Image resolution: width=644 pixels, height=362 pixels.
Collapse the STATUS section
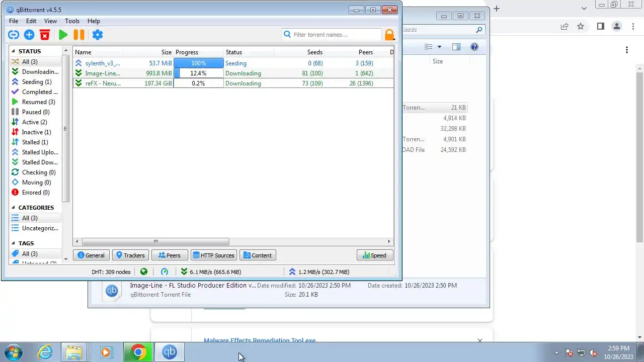13,51
